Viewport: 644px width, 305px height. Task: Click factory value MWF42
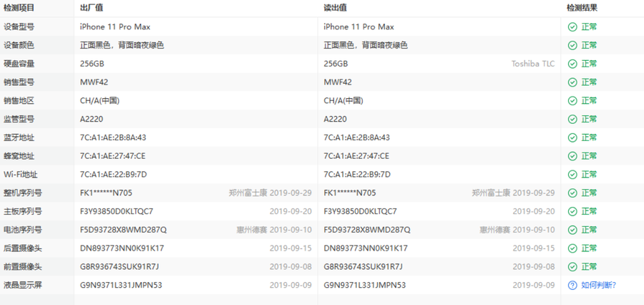(x=94, y=82)
